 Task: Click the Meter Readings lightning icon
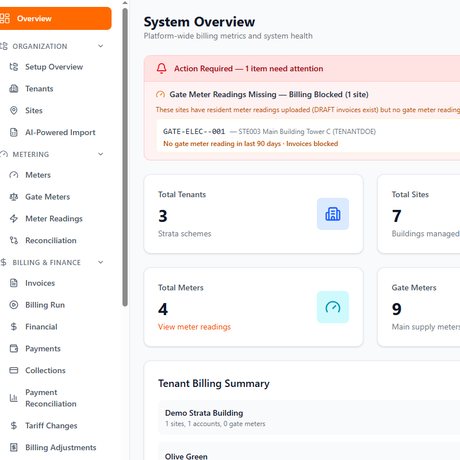(14, 219)
